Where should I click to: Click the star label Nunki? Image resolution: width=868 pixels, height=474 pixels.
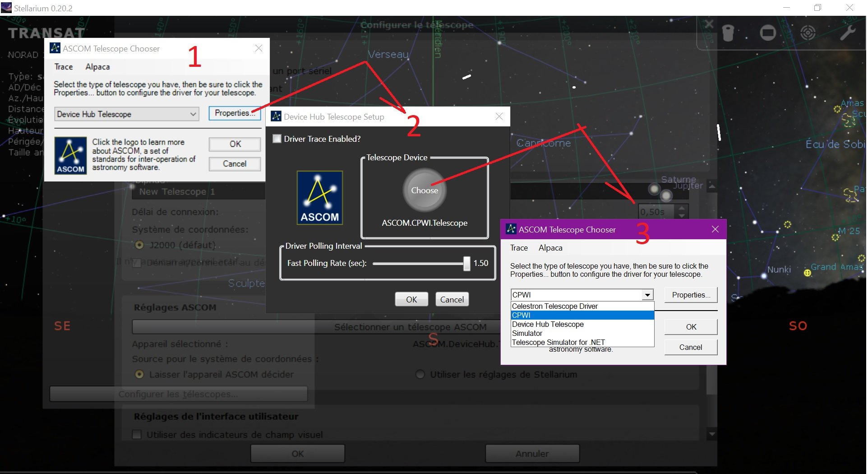coord(779,270)
